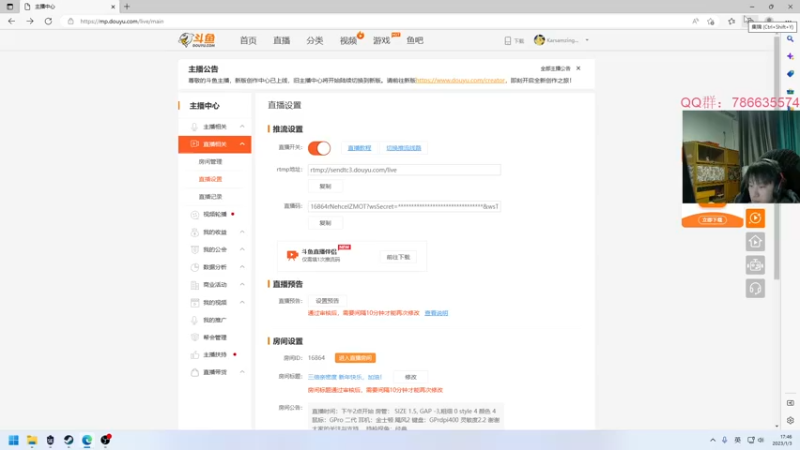Click the gamepad icon in floating sidebar
The height and width of the screenshot is (450, 800).
pos(755,265)
